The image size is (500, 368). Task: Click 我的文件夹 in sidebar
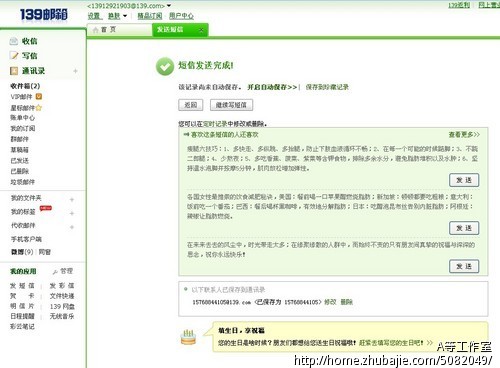26,198
